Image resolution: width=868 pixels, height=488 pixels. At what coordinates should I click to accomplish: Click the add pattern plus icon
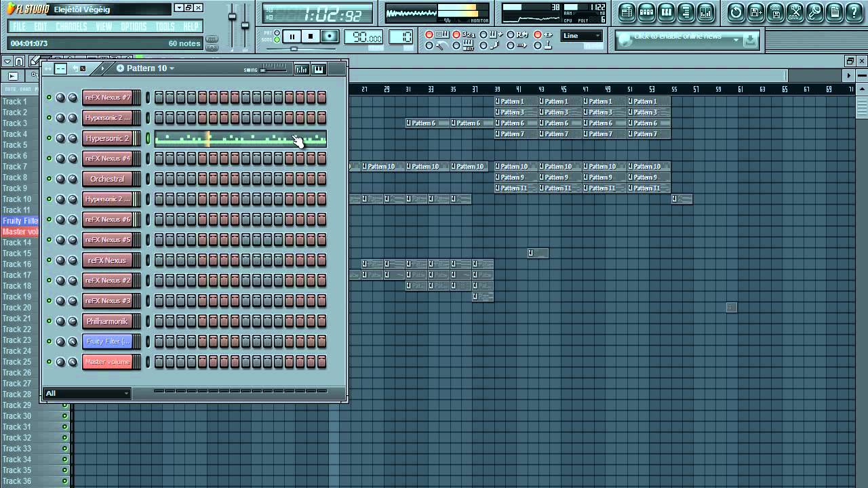click(x=120, y=68)
